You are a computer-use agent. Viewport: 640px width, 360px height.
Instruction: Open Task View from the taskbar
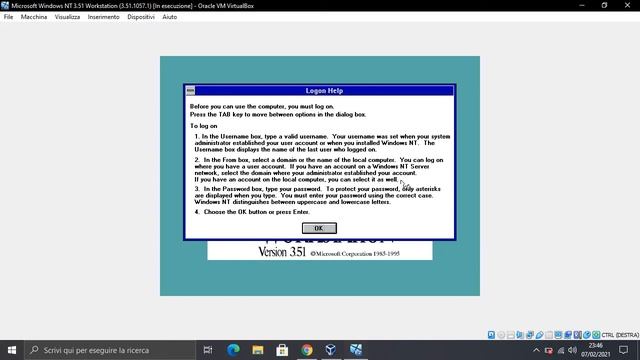(208, 350)
